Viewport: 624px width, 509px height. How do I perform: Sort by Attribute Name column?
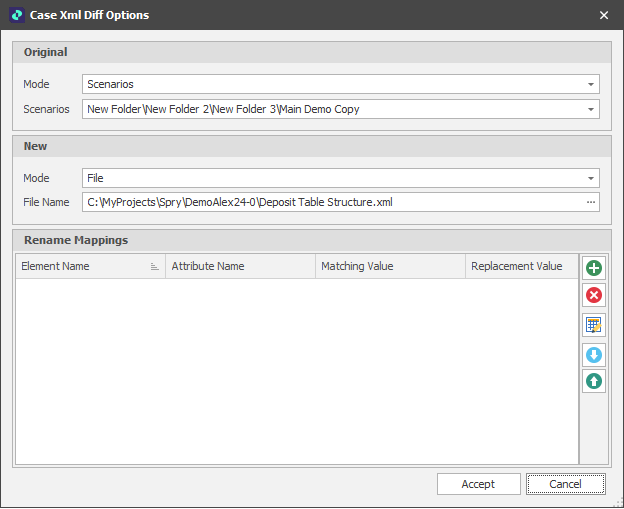tap(240, 266)
